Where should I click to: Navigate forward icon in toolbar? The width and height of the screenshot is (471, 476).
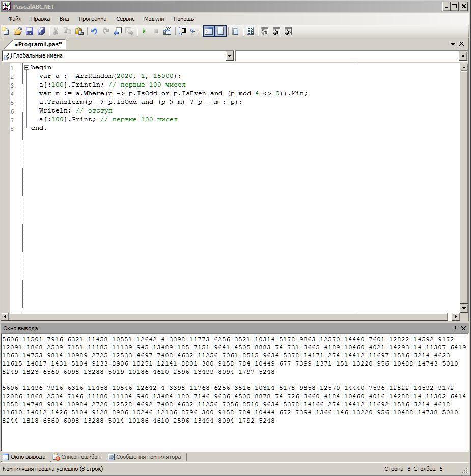pyautogui.click(x=129, y=31)
